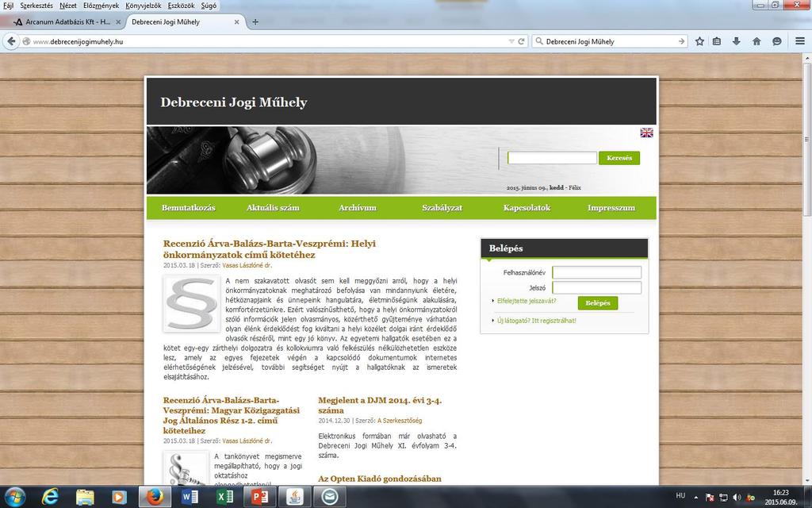The image size is (812, 508).
Task: Open the Java taskbar icon
Action: click(x=295, y=498)
